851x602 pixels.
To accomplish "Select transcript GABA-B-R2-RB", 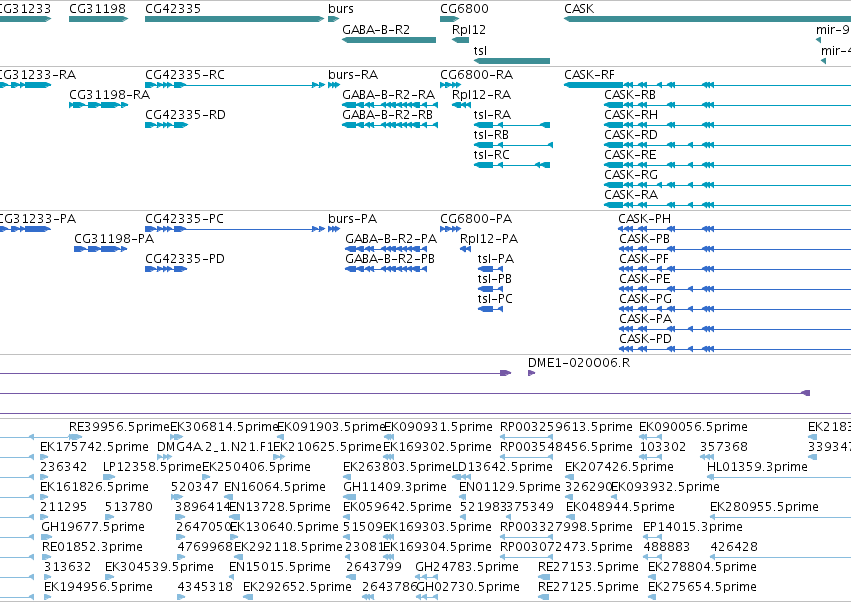I will [x=390, y=125].
